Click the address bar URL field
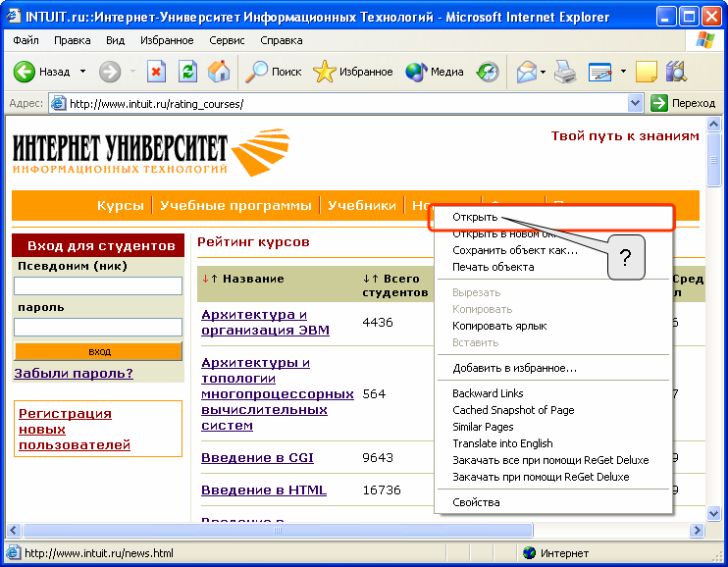 [x=346, y=103]
